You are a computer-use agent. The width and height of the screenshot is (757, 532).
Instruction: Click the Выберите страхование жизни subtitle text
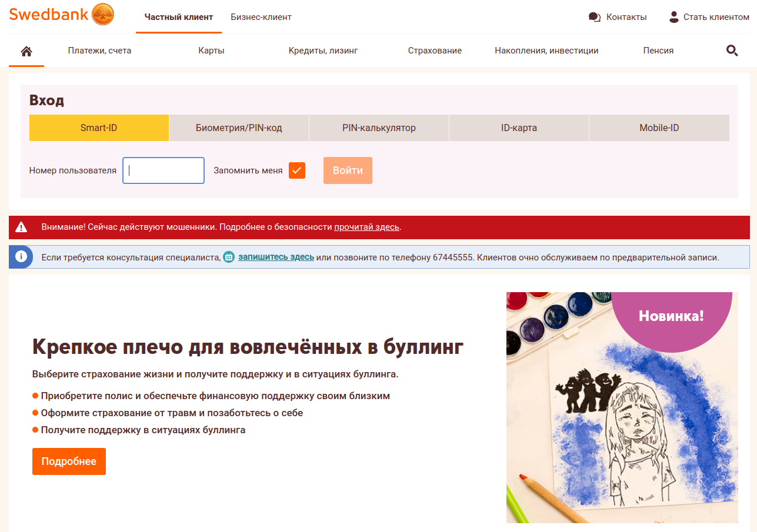[x=215, y=374]
